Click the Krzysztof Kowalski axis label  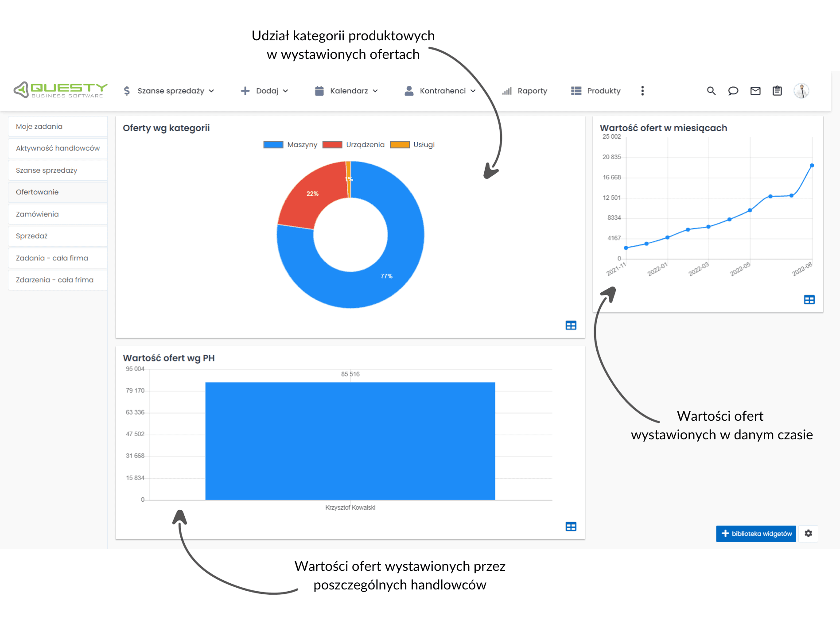(350, 508)
